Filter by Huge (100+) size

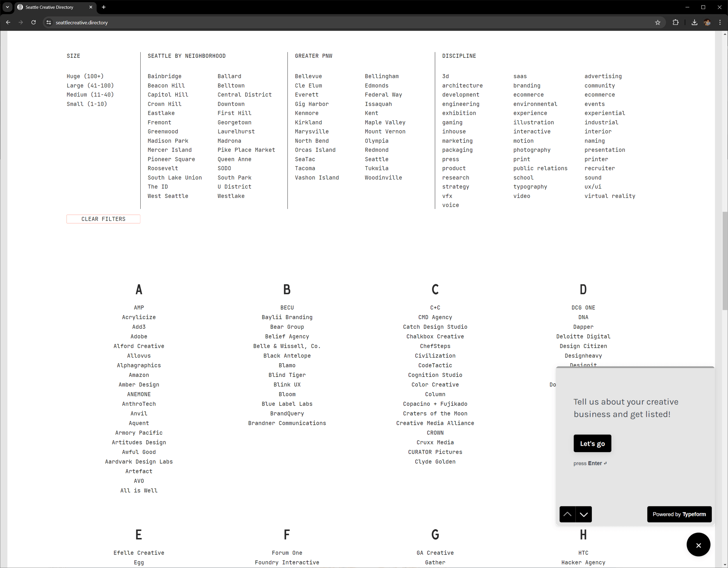pos(85,76)
